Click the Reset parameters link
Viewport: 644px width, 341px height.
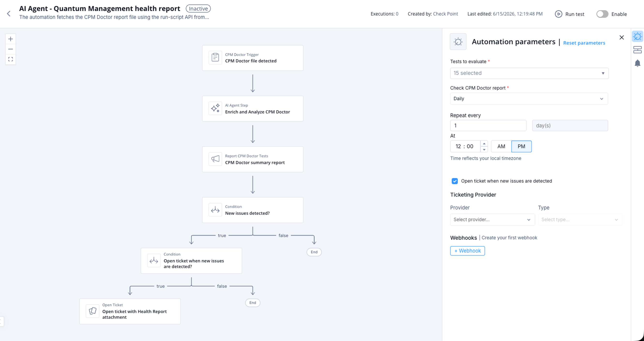584,43
